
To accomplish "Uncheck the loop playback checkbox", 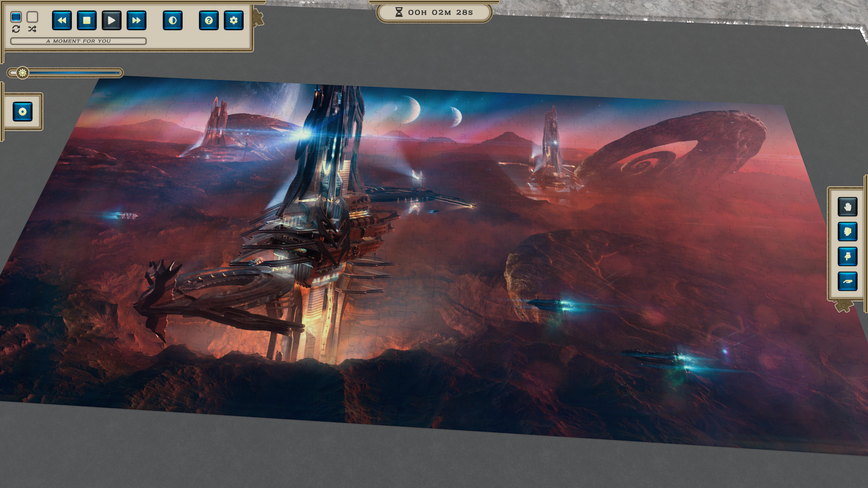I will tap(17, 16).
